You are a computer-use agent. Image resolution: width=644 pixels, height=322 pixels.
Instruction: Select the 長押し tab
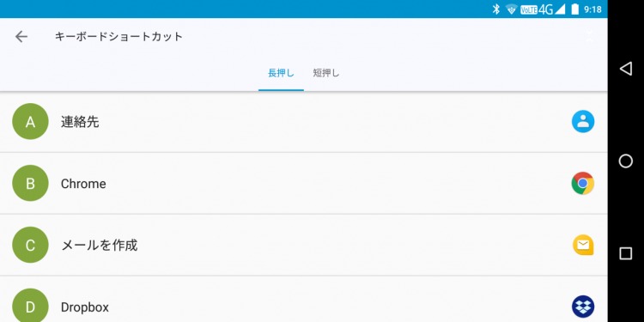[281, 73]
